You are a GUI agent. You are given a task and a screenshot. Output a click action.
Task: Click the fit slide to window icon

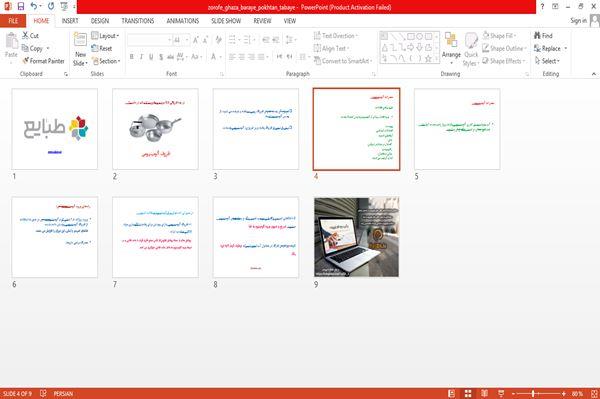594,393
